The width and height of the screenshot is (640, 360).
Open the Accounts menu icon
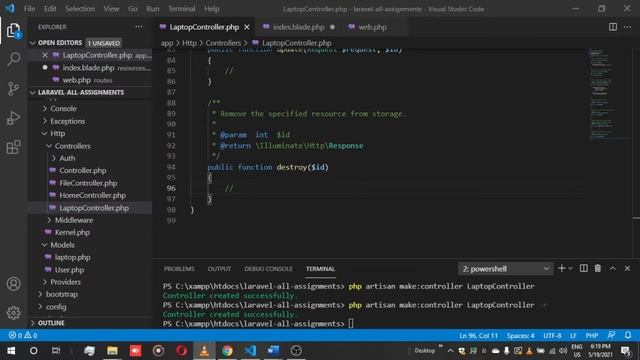coord(13,284)
